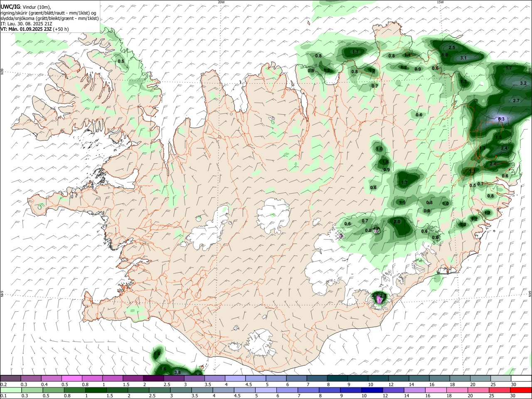Click the 3.8 precipitation value offshore to the southwest
Image resolution: width=532 pixels, height=399 pixels.
tap(177, 372)
